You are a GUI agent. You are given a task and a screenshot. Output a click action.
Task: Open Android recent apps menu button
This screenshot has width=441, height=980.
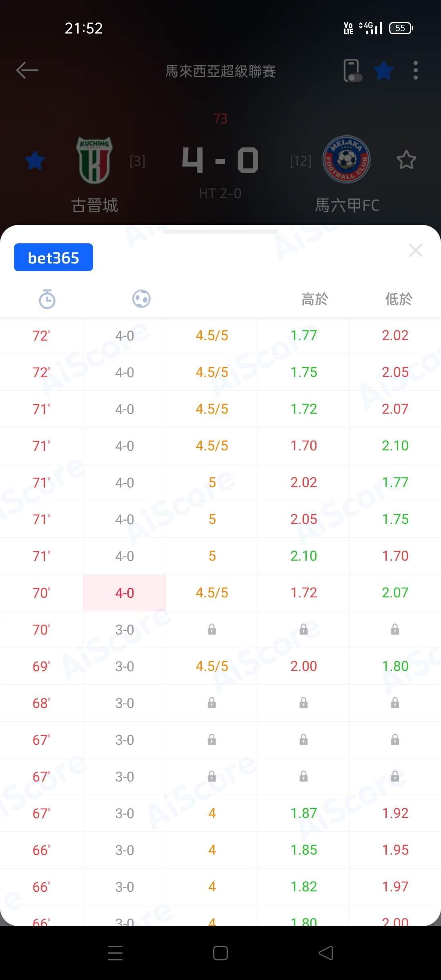115,953
